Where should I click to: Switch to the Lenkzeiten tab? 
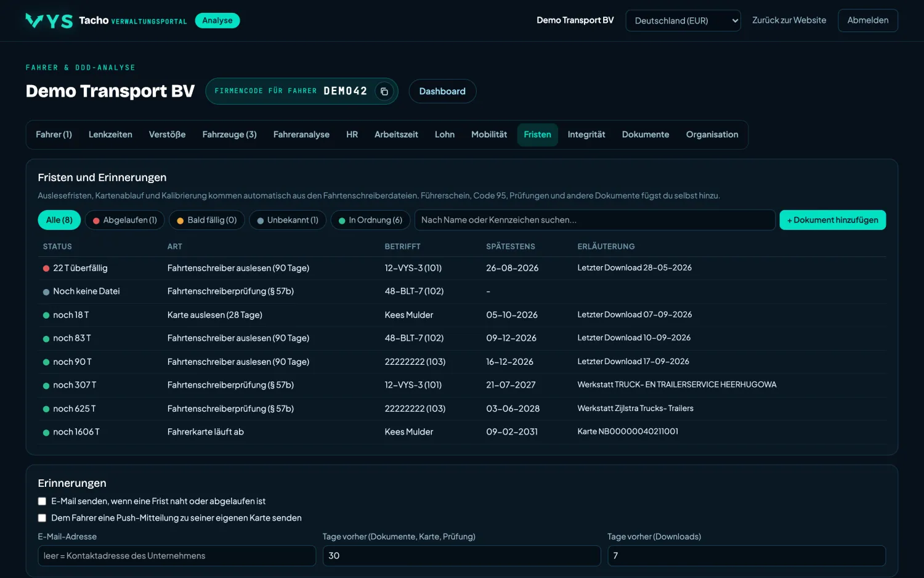pyautogui.click(x=110, y=134)
